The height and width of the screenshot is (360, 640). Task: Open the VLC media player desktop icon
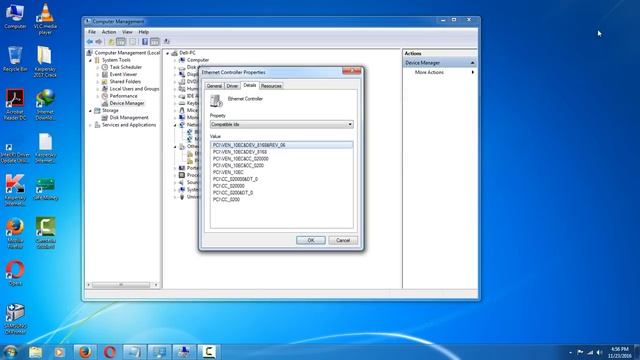45,18
